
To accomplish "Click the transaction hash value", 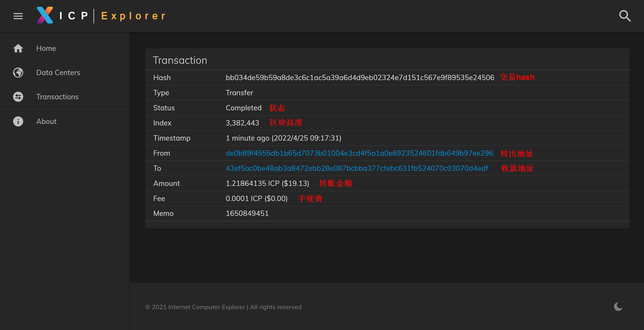I will coord(360,78).
